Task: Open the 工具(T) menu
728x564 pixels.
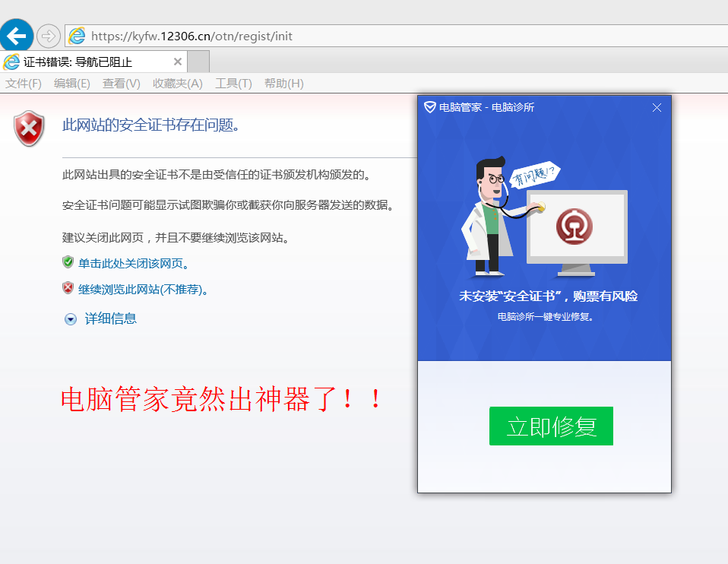Action: tap(233, 84)
